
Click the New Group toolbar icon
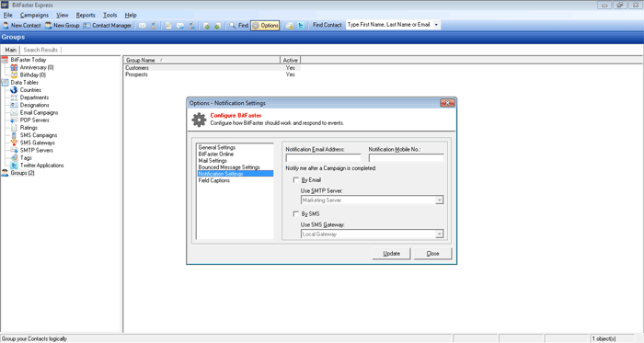[49, 26]
